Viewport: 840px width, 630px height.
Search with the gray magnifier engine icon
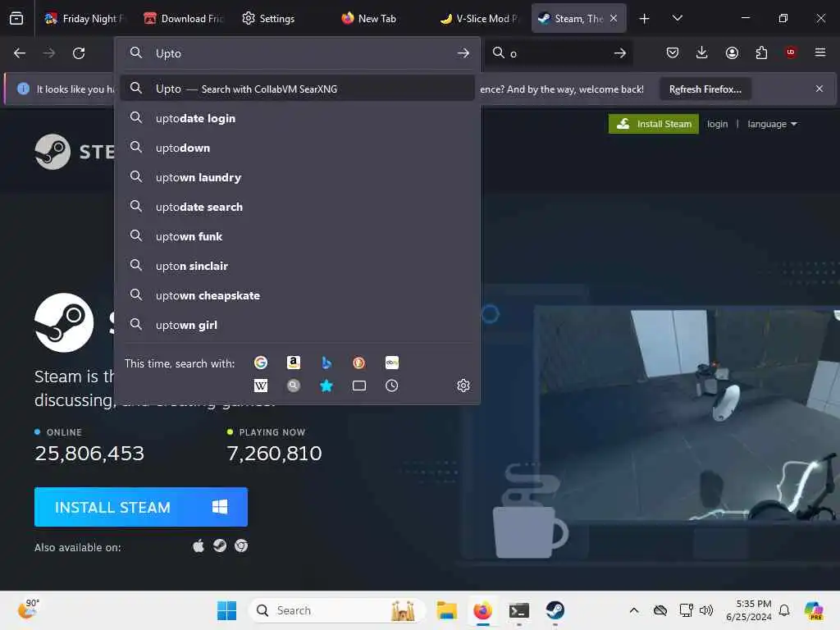point(293,386)
